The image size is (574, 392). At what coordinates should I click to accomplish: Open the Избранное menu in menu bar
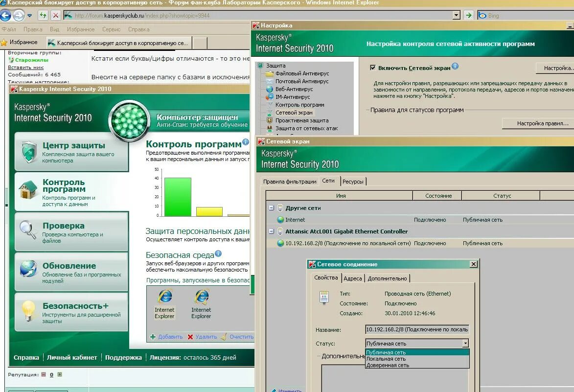tap(81, 29)
